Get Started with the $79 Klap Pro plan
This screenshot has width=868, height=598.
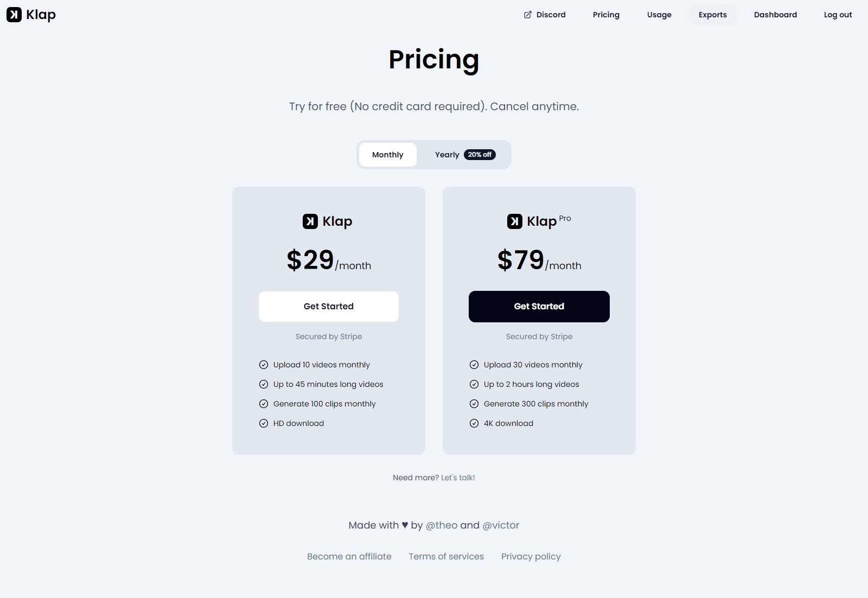pos(539,307)
